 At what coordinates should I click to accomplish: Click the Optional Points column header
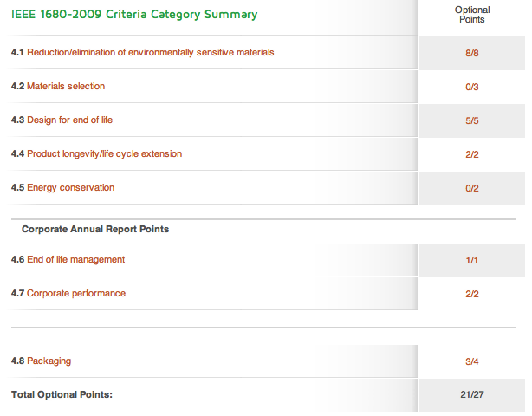(x=472, y=15)
